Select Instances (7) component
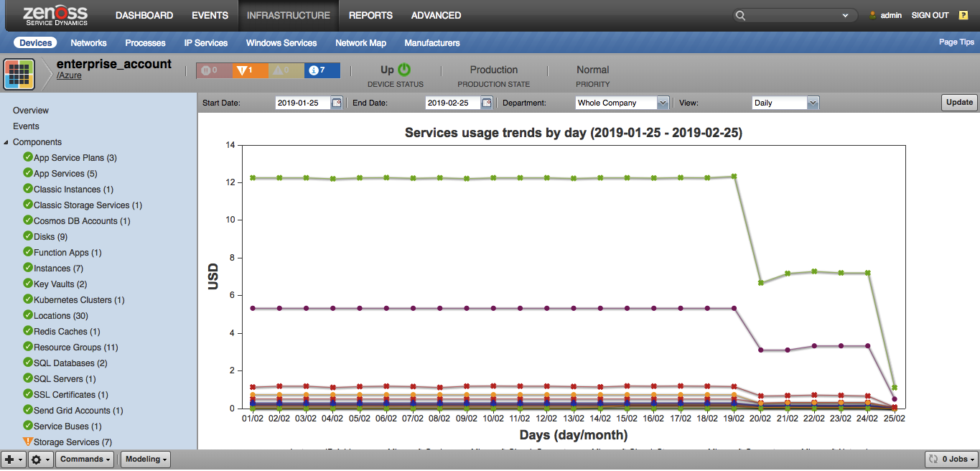Image resolution: width=980 pixels, height=471 pixels. [x=58, y=269]
